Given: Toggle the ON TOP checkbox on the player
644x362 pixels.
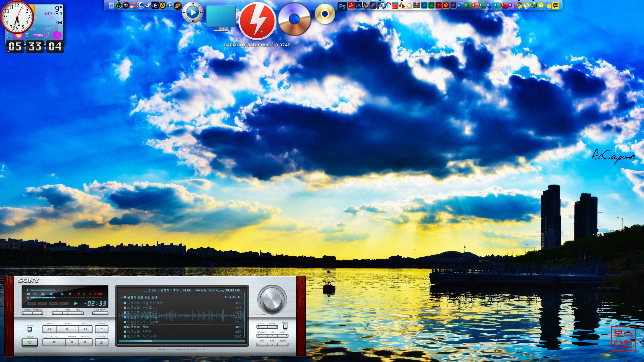Looking at the screenshot, I should (30, 329).
